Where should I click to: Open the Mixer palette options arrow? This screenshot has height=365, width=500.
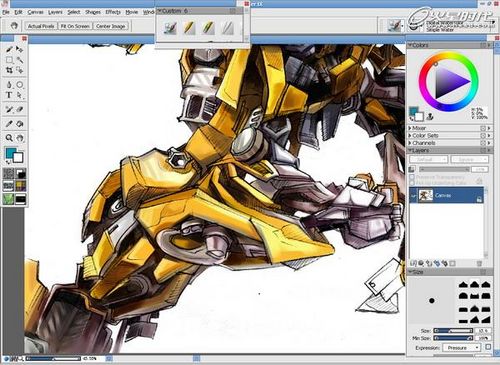tap(489, 128)
